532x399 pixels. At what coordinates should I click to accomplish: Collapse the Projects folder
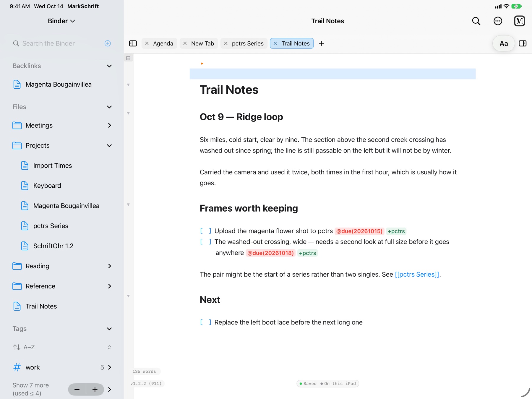point(109,145)
